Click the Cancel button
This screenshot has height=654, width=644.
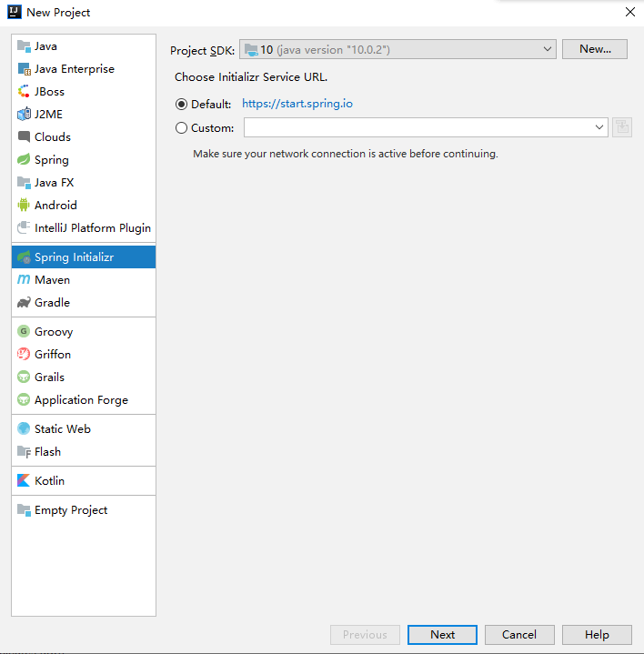tap(519, 634)
